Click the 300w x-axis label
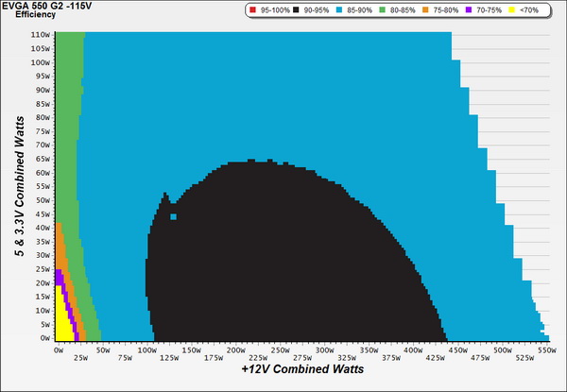The image size is (567, 392). [325, 350]
